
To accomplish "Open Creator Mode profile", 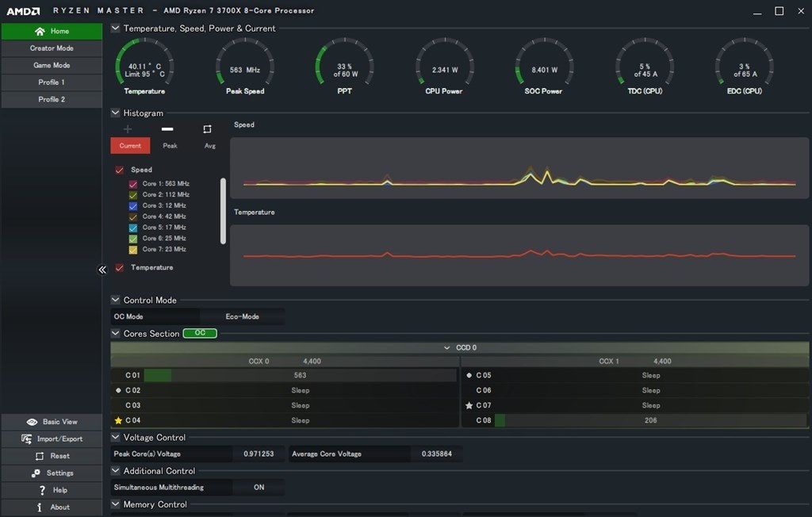I will 52,48.
